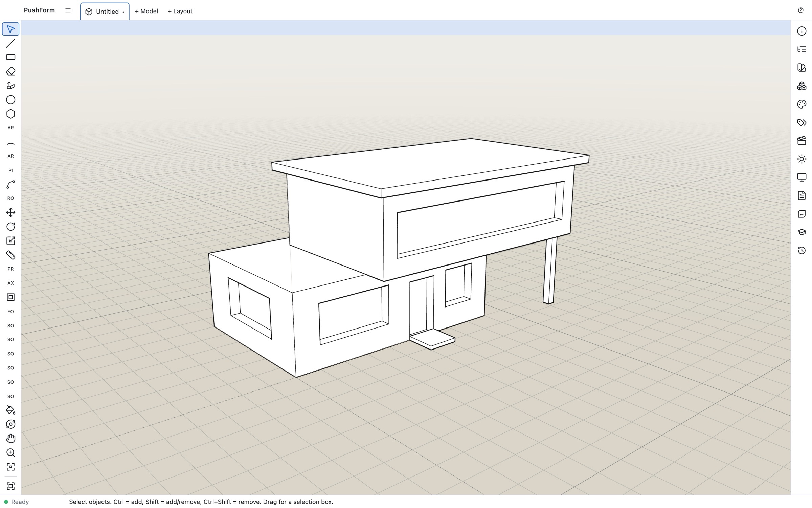Open the Display monitor panel

[802, 177]
